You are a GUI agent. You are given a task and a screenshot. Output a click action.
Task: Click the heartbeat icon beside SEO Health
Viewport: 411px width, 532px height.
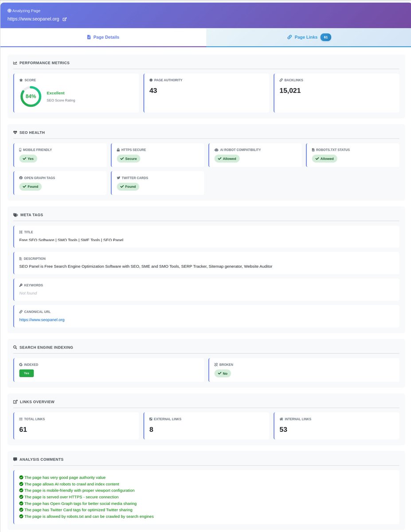[x=15, y=133]
